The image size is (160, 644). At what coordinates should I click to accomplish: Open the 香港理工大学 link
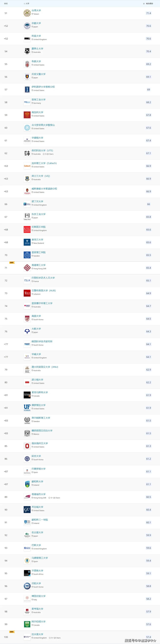38,265
